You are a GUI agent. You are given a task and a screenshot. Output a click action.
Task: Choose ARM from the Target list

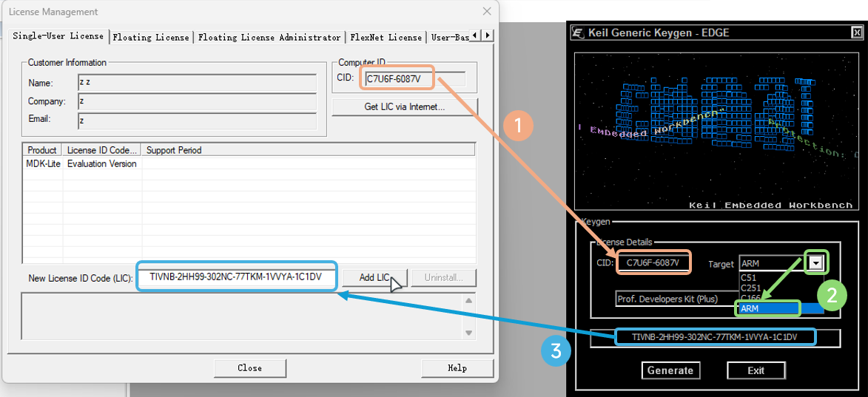point(768,308)
